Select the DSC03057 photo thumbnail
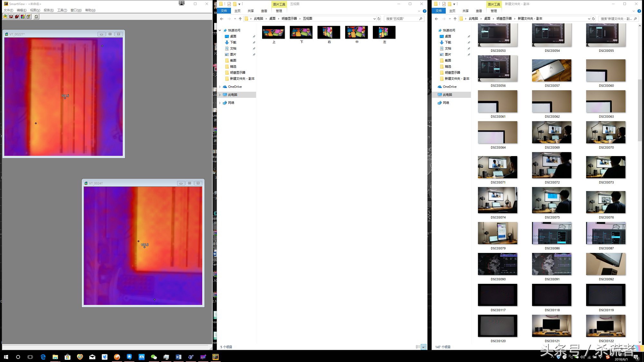This screenshot has height=362, width=644. coord(552,70)
